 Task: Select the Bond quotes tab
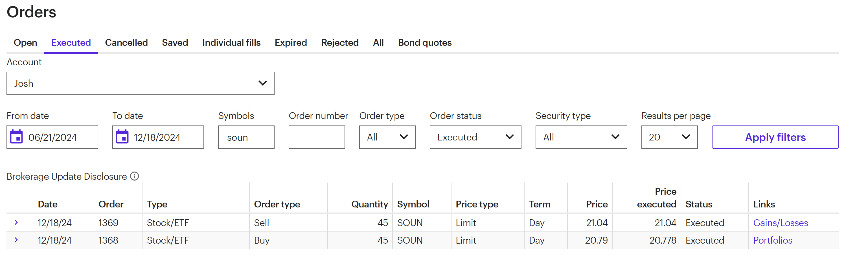425,42
